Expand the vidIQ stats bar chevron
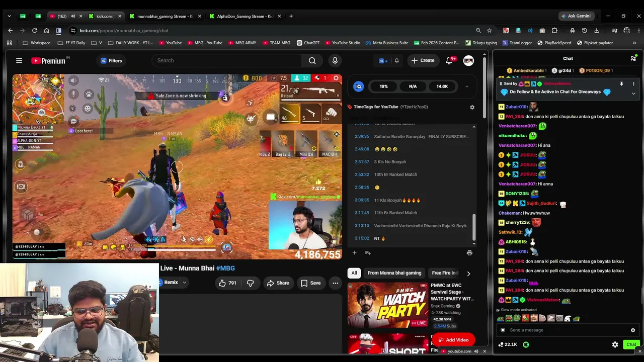The width and height of the screenshot is (644, 362). [466, 86]
